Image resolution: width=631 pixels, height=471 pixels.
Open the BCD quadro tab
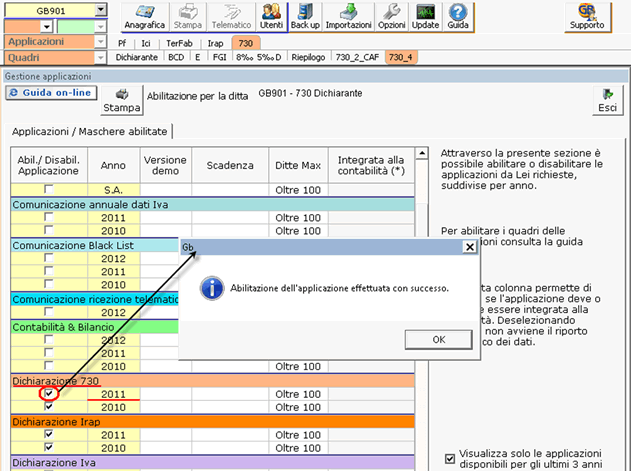(x=176, y=57)
